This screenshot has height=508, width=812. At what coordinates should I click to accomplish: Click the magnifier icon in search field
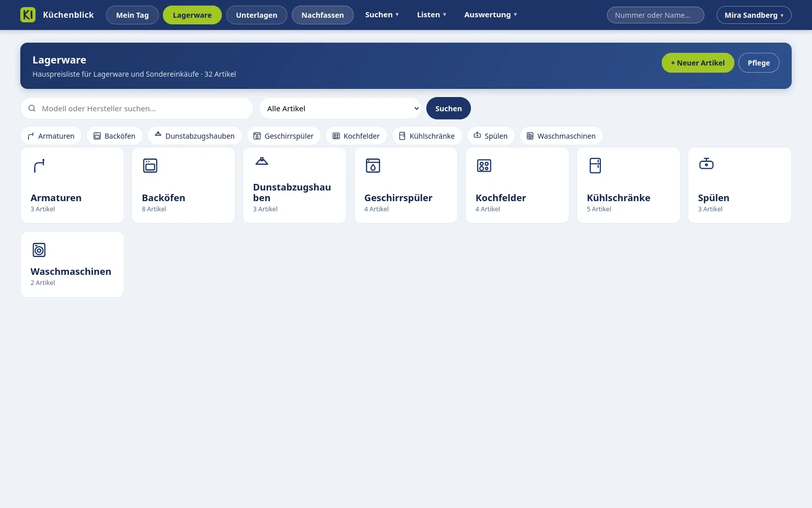(32, 108)
